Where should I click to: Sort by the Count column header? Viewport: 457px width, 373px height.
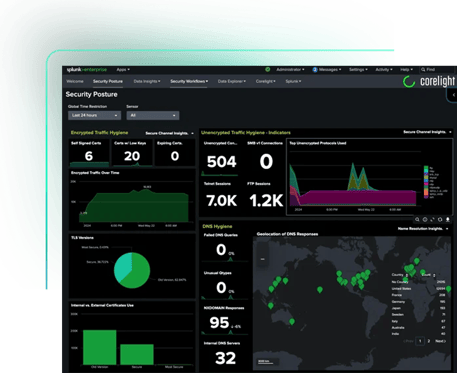(428, 275)
